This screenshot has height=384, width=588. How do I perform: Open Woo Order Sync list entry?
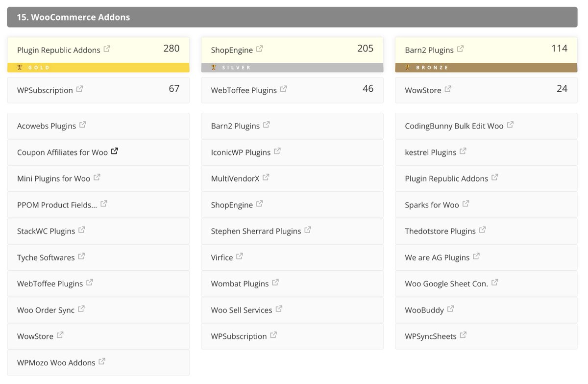(x=98, y=310)
